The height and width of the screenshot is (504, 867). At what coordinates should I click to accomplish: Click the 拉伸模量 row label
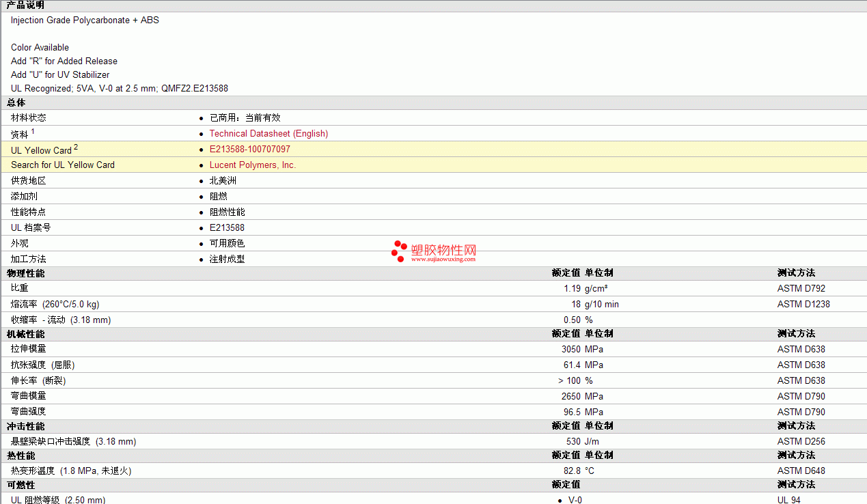tap(29, 350)
